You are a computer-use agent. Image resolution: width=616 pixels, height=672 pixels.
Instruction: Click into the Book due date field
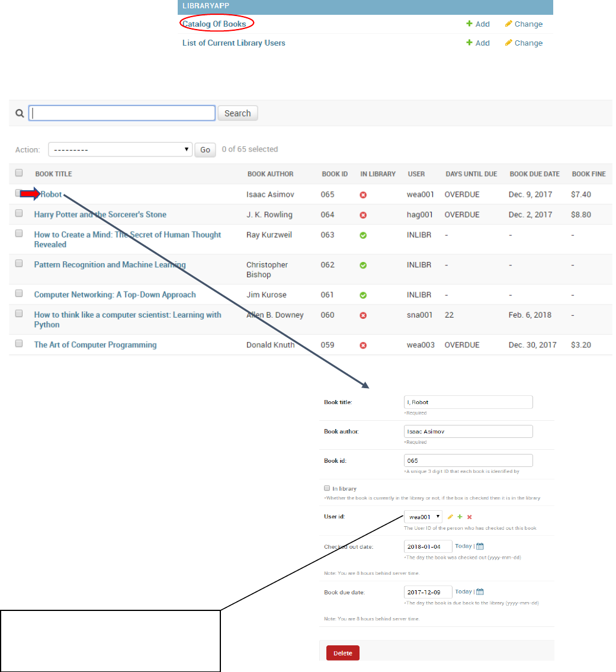click(x=428, y=592)
